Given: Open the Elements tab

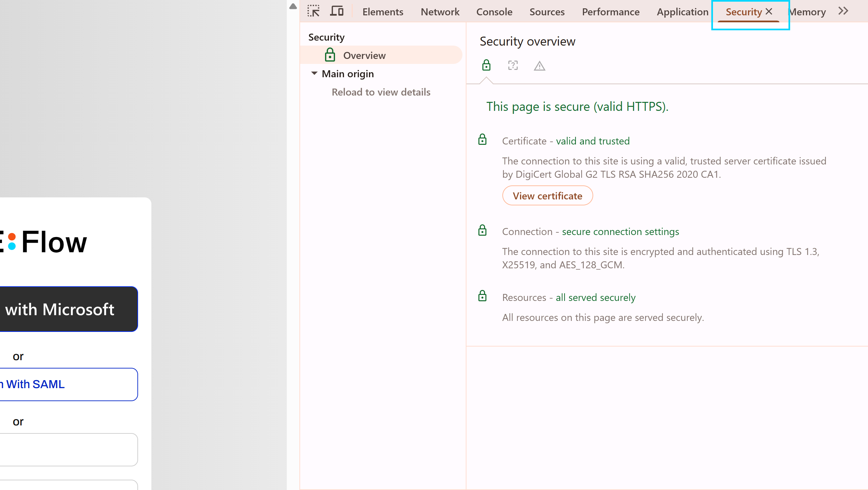Looking at the screenshot, I should click(x=383, y=12).
